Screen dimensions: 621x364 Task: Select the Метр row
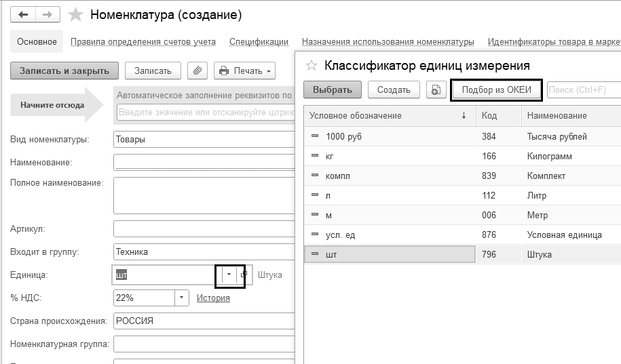(x=463, y=215)
